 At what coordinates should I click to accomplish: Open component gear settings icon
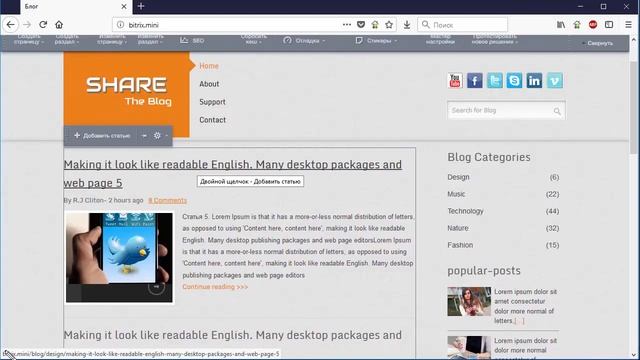(157, 136)
